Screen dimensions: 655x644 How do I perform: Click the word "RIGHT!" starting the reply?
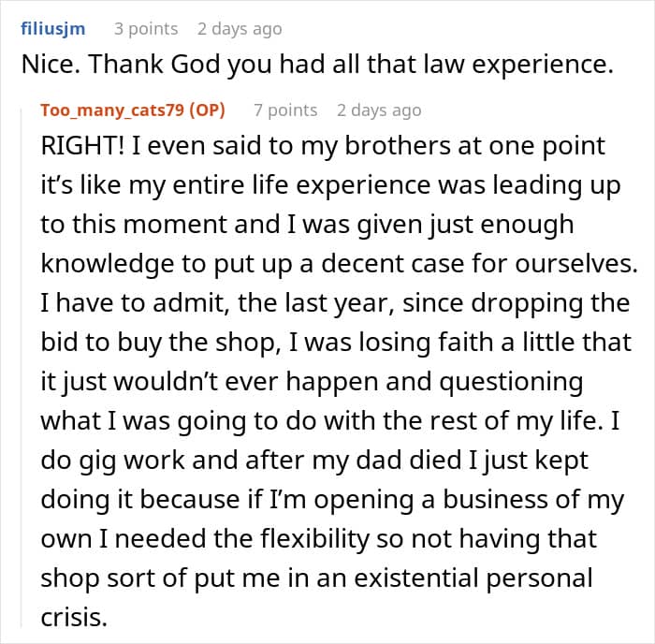click(81, 147)
